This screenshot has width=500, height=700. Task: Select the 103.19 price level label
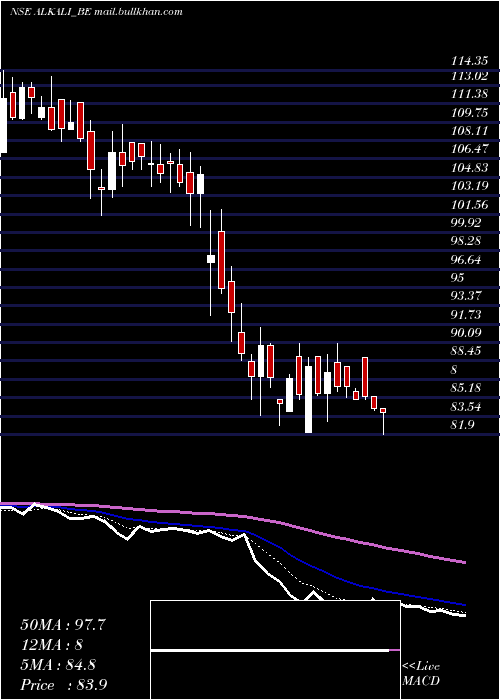coord(469,186)
